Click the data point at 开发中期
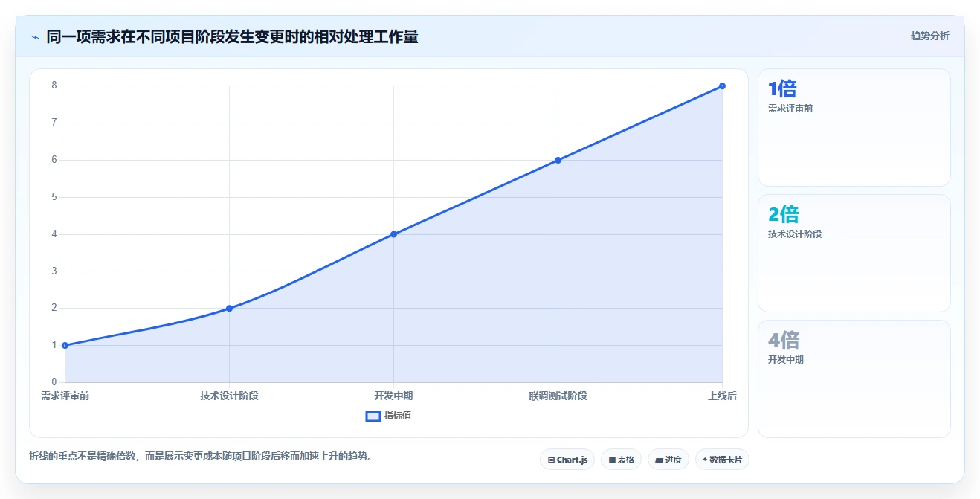 (x=393, y=234)
